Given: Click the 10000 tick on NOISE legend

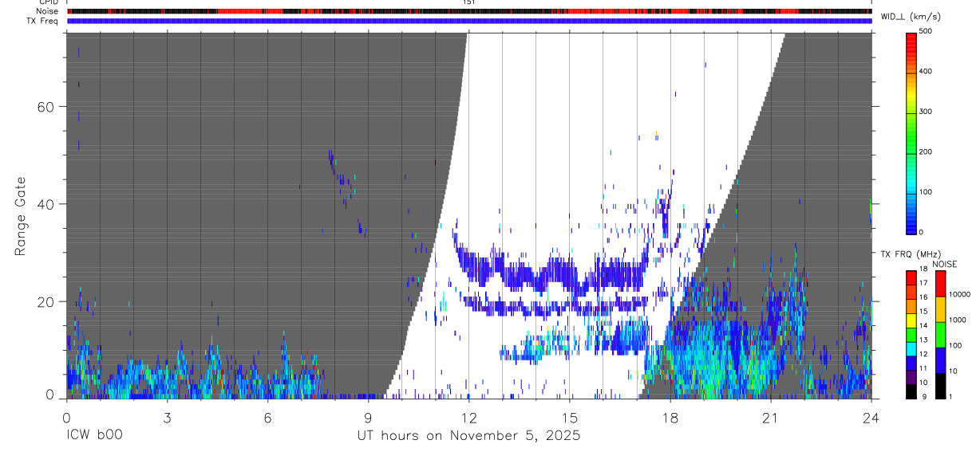Looking at the screenshot, I should click(x=959, y=294).
